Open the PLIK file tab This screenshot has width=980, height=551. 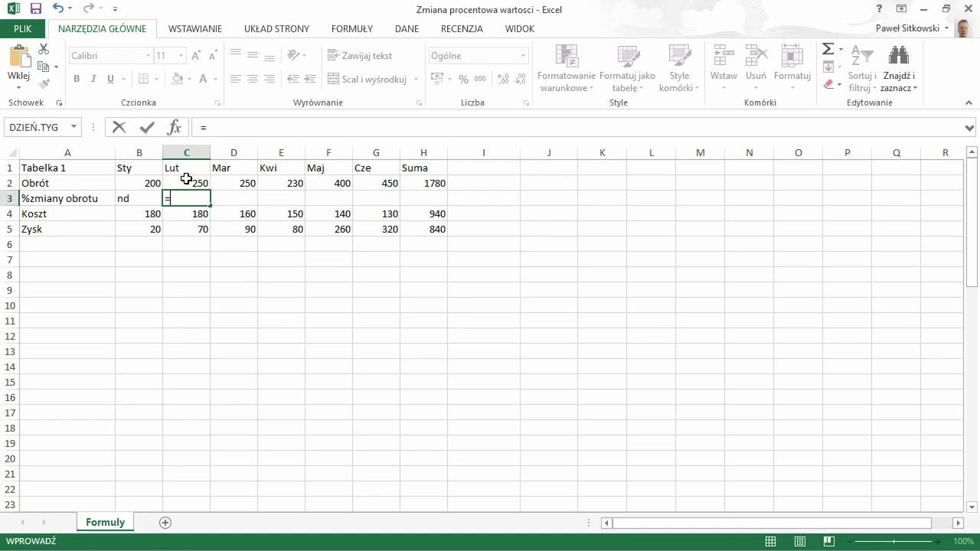(x=23, y=28)
